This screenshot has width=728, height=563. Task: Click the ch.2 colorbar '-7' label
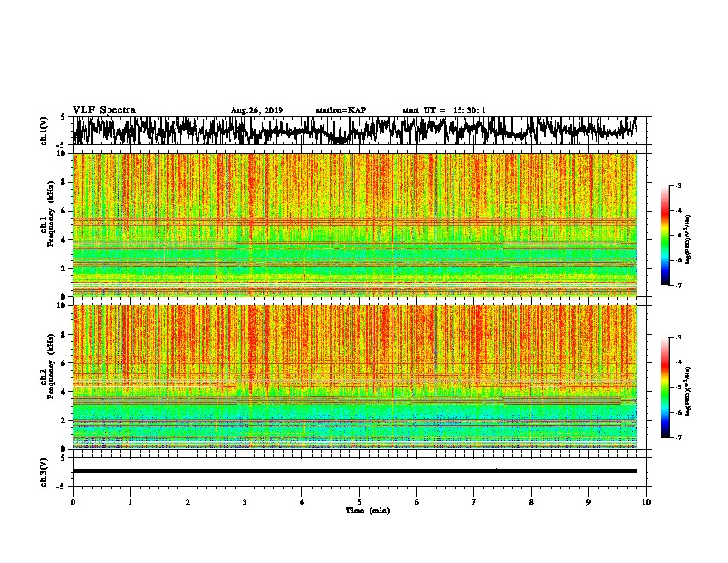pos(677,438)
